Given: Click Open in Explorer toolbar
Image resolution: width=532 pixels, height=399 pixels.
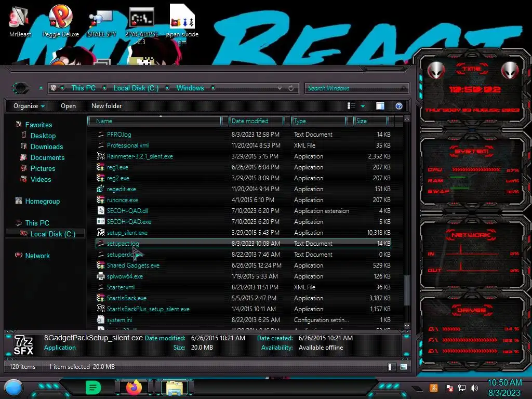Looking at the screenshot, I should click(68, 106).
